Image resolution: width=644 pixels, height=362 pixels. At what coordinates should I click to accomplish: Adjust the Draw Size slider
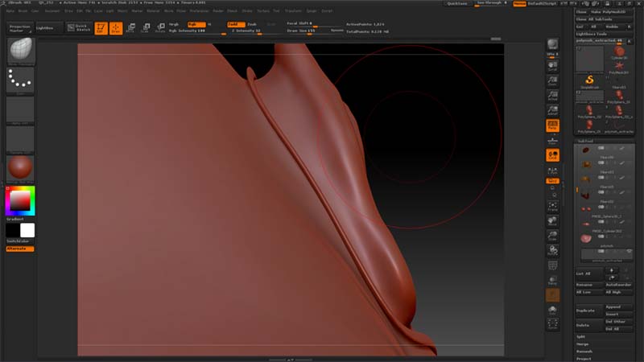[x=306, y=31]
